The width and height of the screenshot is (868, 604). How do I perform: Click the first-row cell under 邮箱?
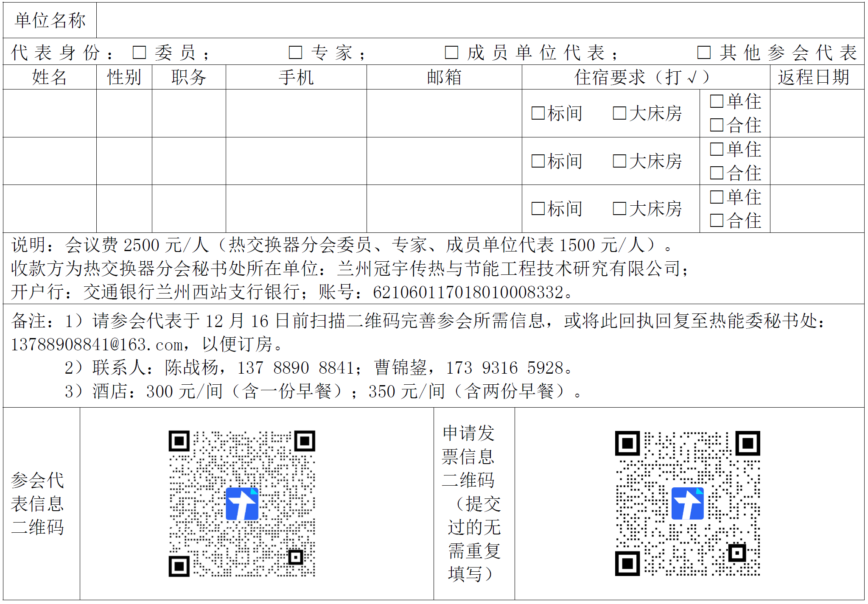coord(444,113)
